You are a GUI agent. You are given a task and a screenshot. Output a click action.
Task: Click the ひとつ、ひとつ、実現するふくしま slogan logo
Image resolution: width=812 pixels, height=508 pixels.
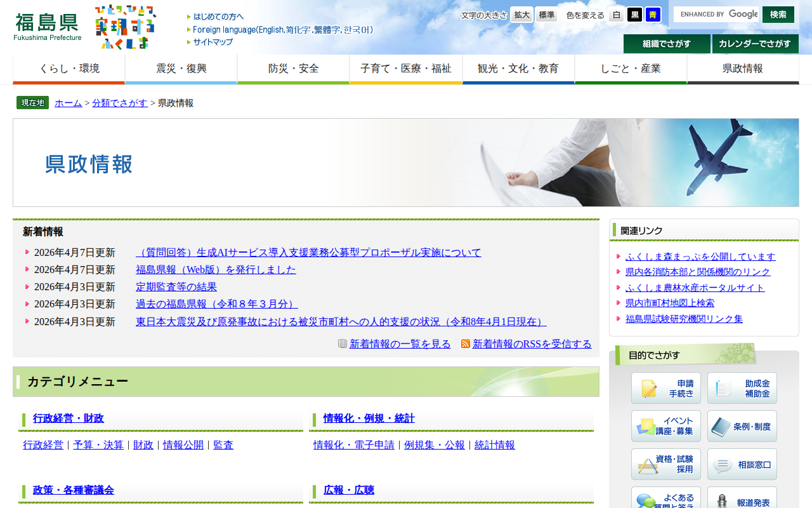coord(125,27)
